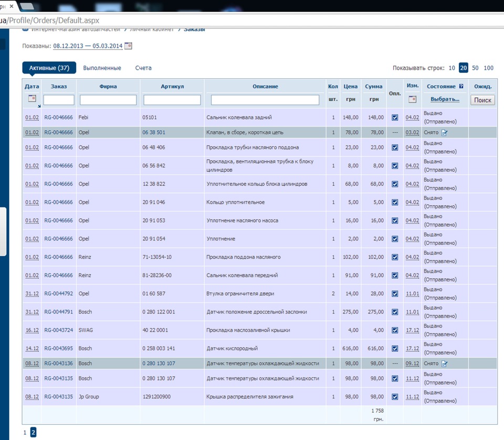This screenshot has width=504, height=440.
Task: Click the Заказ filter input field
Action: (59, 100)
